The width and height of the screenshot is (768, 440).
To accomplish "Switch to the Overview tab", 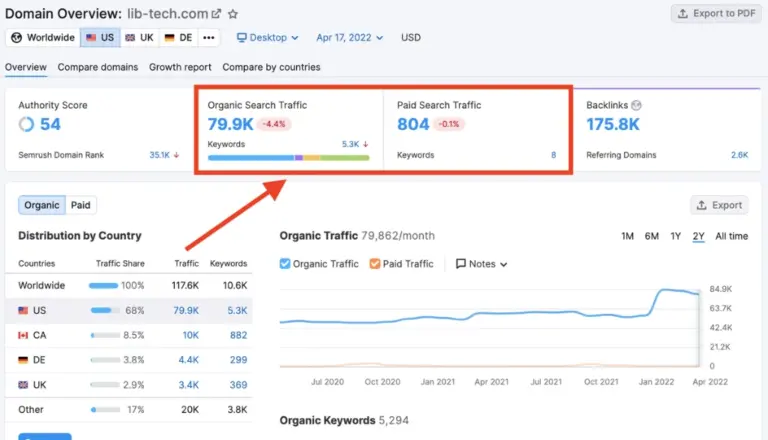I will point(26,67).
